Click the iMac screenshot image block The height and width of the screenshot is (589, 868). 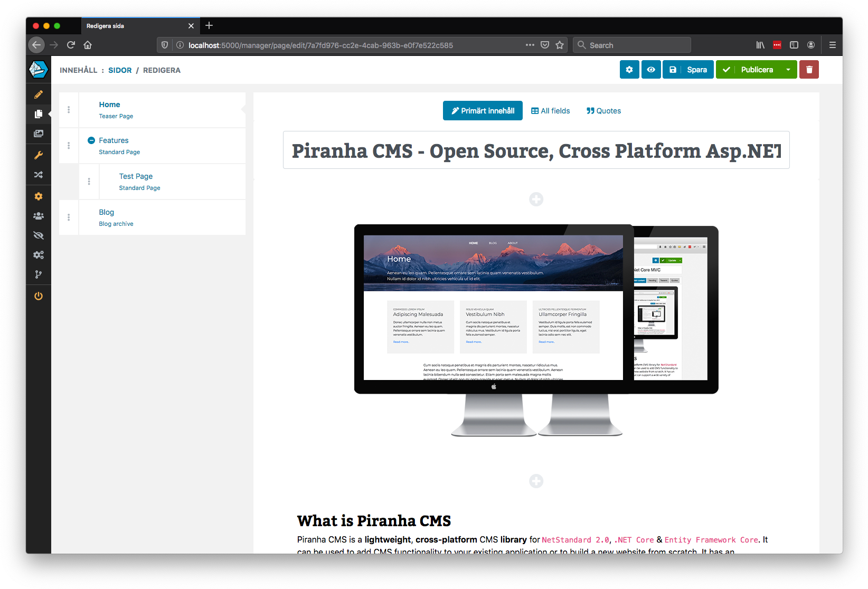(x=536, y=330)
